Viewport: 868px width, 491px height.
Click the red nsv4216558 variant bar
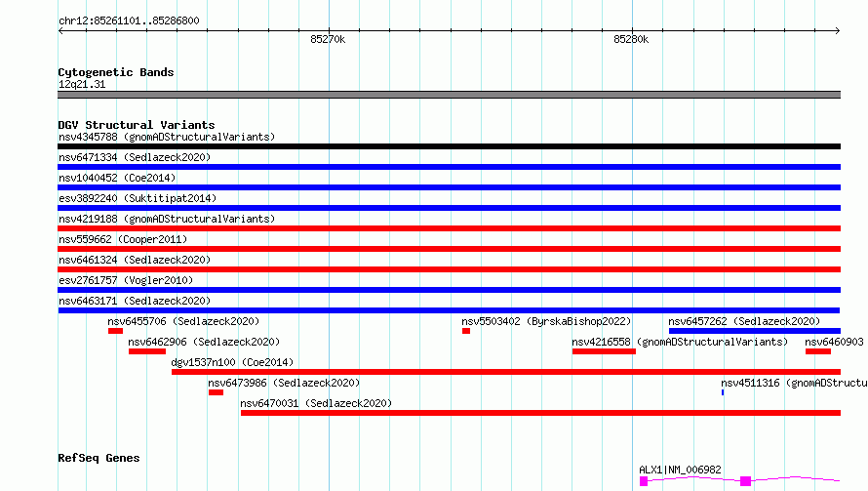click(x=604, y=351)
